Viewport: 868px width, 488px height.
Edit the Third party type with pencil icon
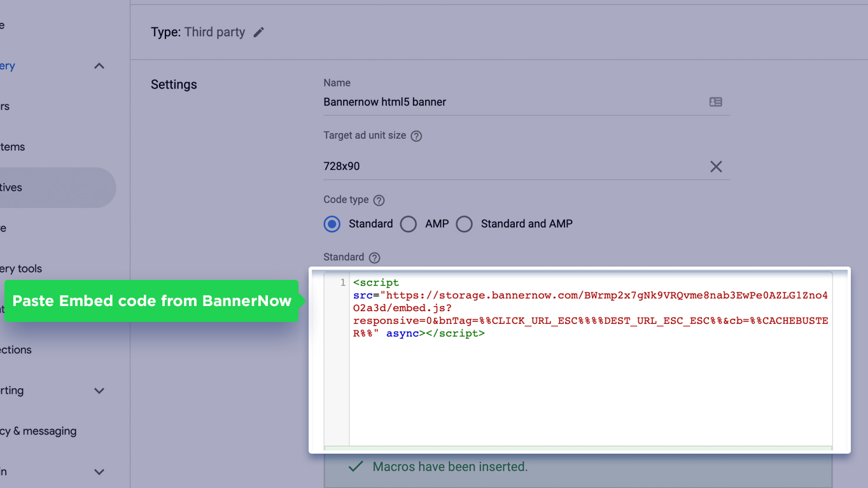coord(258,32)
